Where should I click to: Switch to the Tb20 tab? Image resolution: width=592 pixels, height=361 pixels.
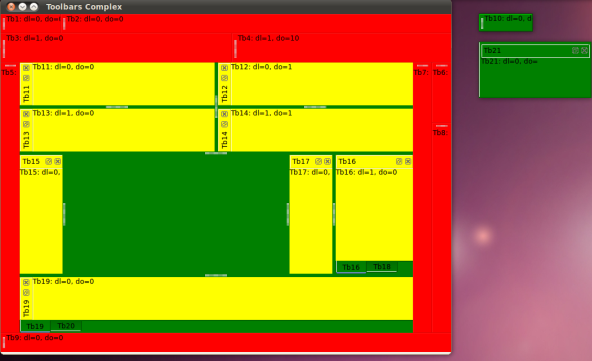[66, 326]
